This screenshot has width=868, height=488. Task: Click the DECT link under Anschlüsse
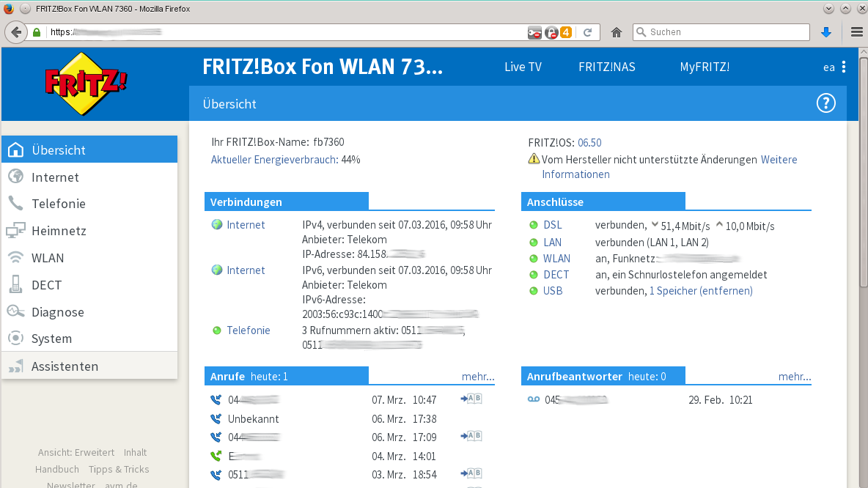pyautogui.click(x=556, y=275)
